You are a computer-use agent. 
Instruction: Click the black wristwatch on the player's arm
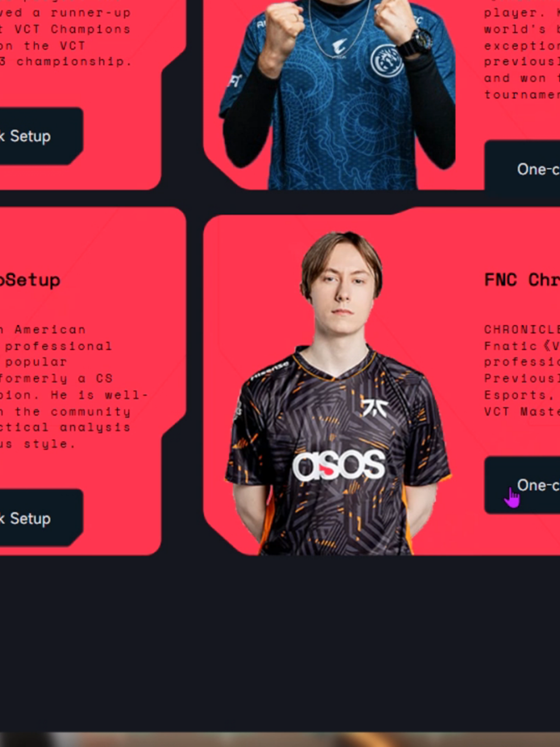(x=415, y=42)
